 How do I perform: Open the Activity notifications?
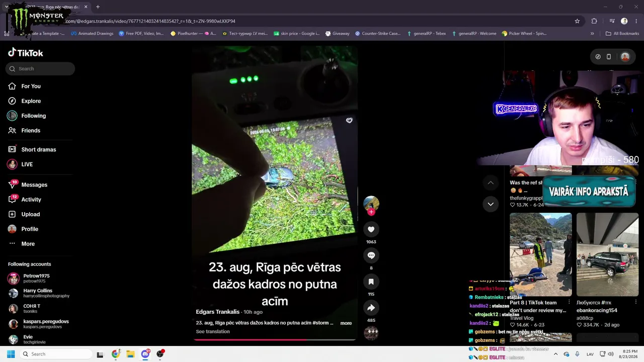31,200
